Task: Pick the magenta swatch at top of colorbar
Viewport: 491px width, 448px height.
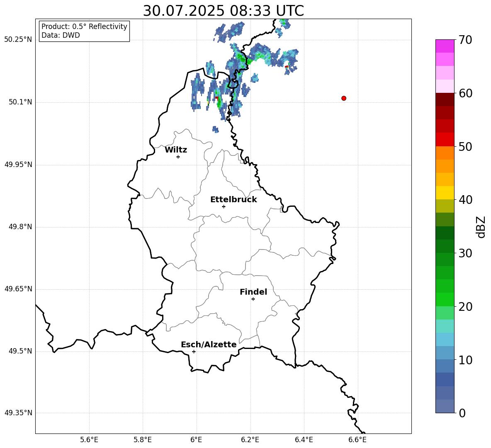Action: 445,46
